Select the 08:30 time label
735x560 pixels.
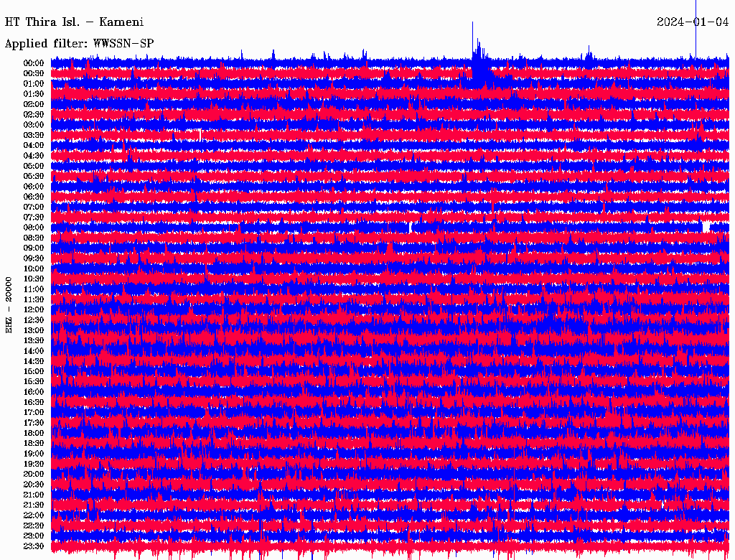34,238
